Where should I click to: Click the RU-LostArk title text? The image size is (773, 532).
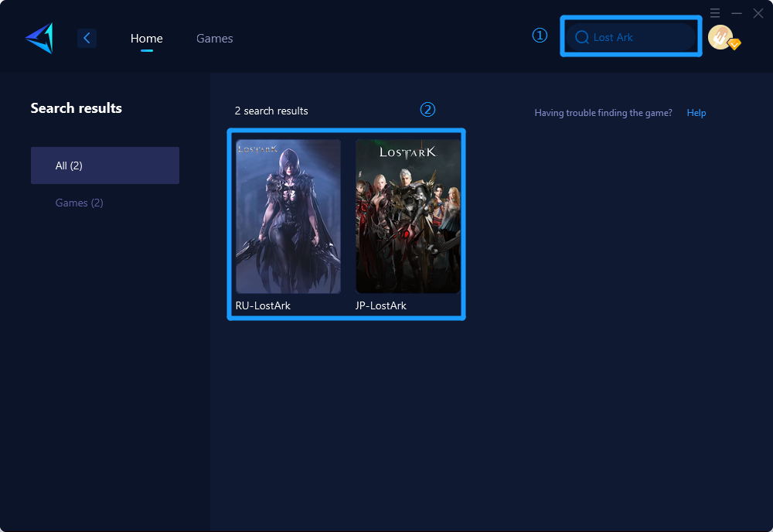pyautogui.click(x=263, y=305)
